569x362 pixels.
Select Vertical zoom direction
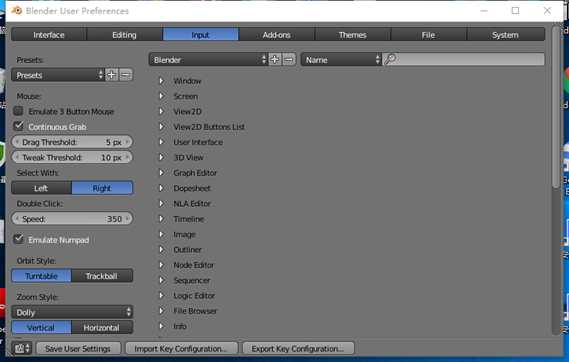tap(41, 328)
